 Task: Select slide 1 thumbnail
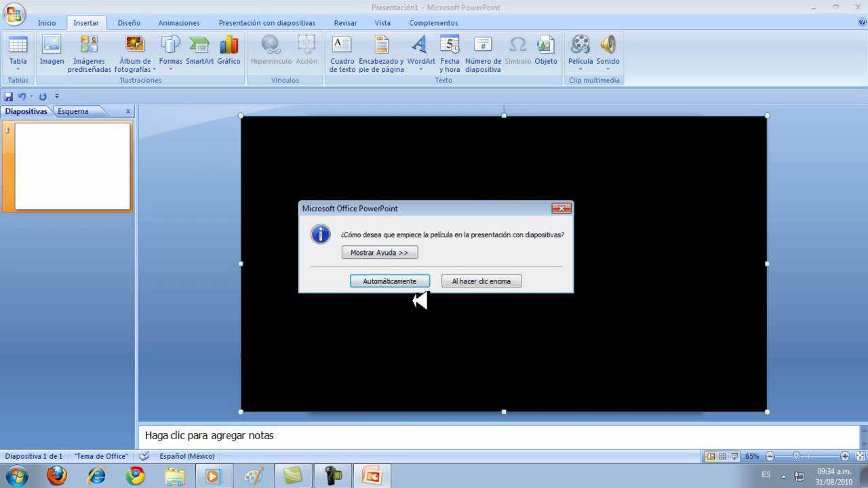click(73, 166)
